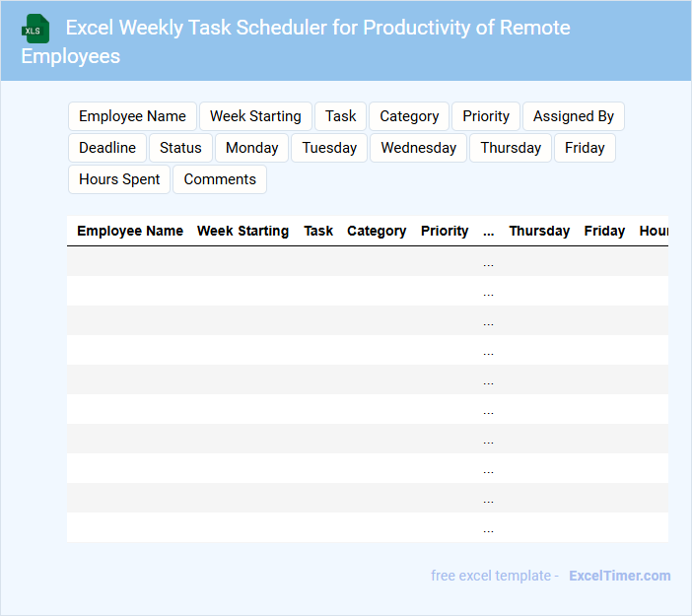
Task: Expand hidden columns via header ellipsis
Action: tap(489, 231)
